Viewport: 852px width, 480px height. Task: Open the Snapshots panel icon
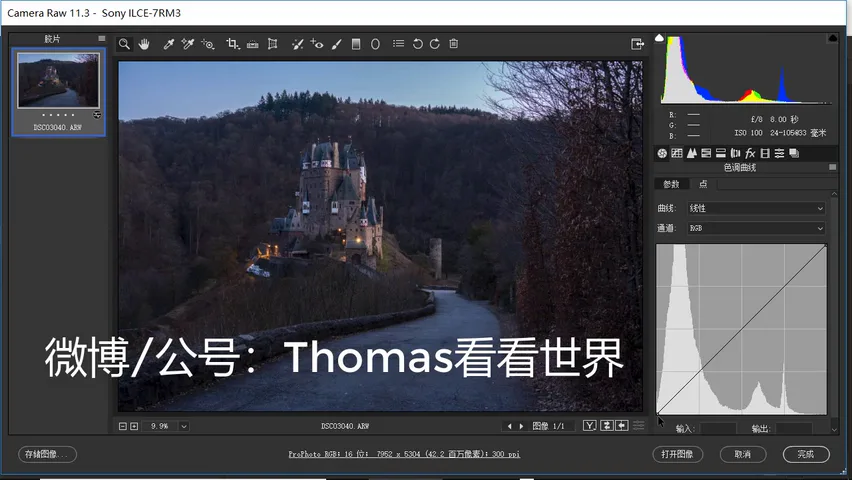click(794, 153)
